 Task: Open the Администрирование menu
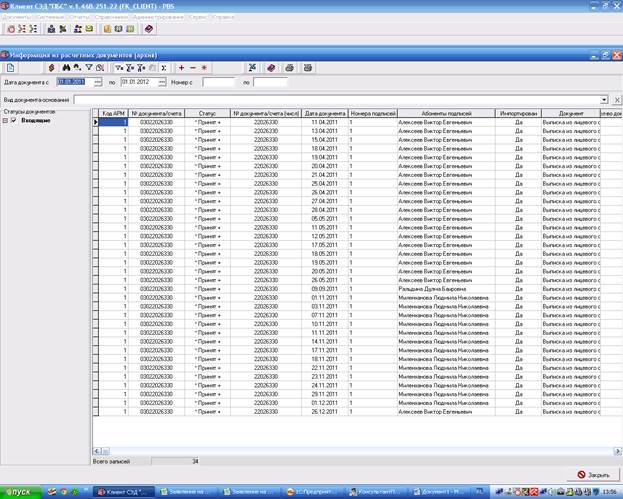pyautogui.click(x=158, y=17)
